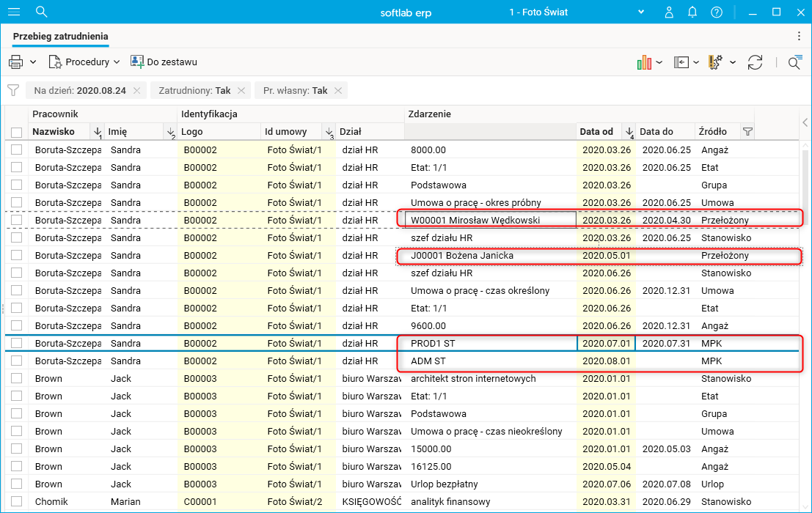Open the company selector 1 - Foto Świat
The width and height of the screenshot is (812, 513).
576,12
